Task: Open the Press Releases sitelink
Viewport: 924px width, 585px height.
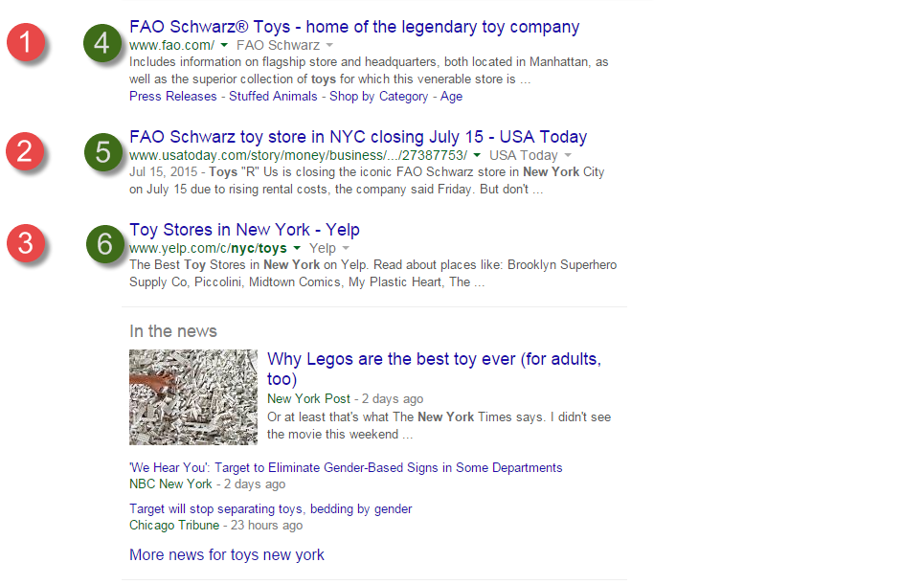Action: coord(172,97)
